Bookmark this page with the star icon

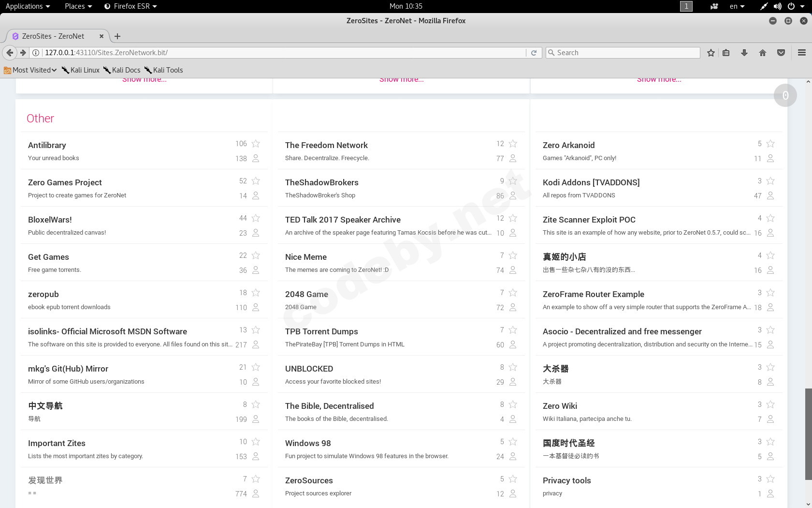[710, 52]
